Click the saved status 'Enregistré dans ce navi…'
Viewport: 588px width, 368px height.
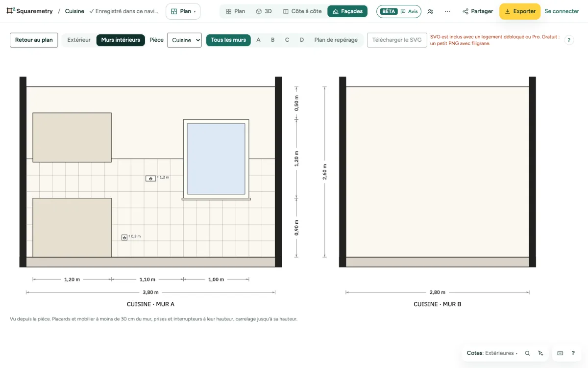[124, 11]
